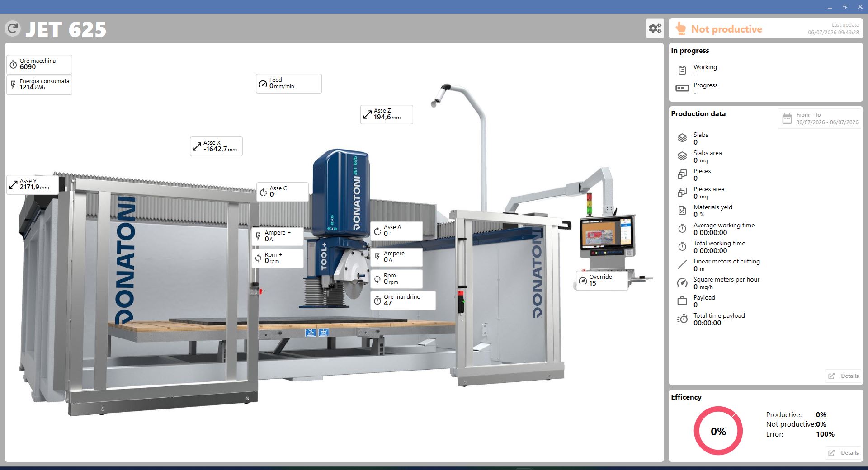Click the Feed speedometer icon
Image resolution: width=868 pixels, height=470 pixels.
(263, 84)
